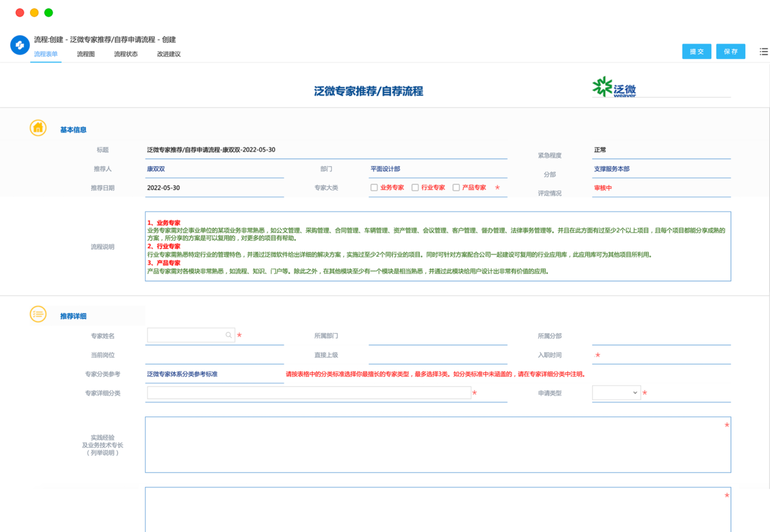Click the red heading 2、行业专家
770x532 pixels.
tap(164, 246)
